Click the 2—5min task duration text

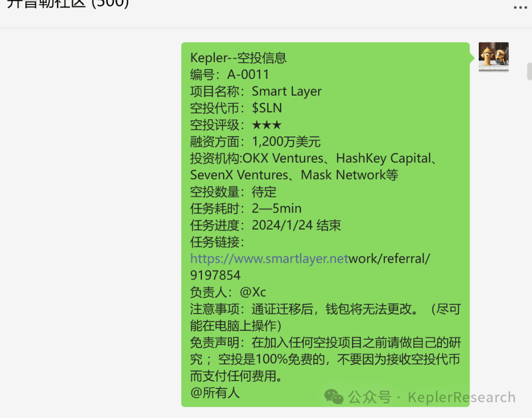[x=276, y=209]
